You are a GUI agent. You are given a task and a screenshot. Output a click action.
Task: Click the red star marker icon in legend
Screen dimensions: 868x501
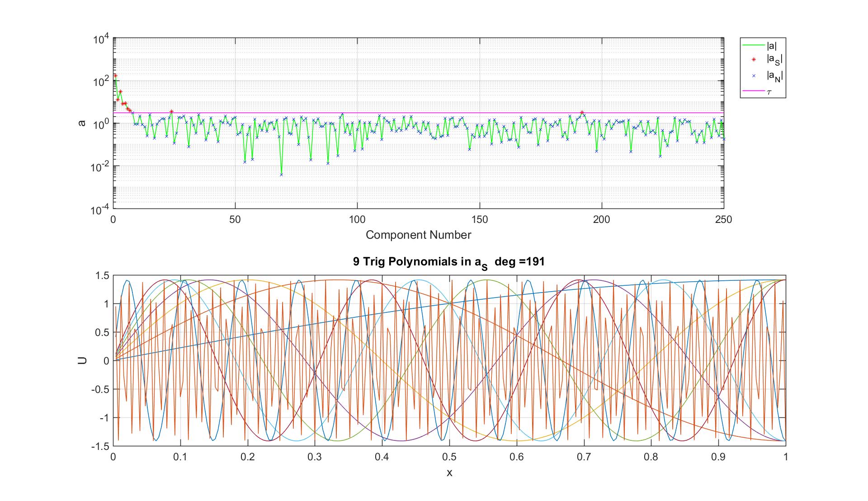(753, 59)
